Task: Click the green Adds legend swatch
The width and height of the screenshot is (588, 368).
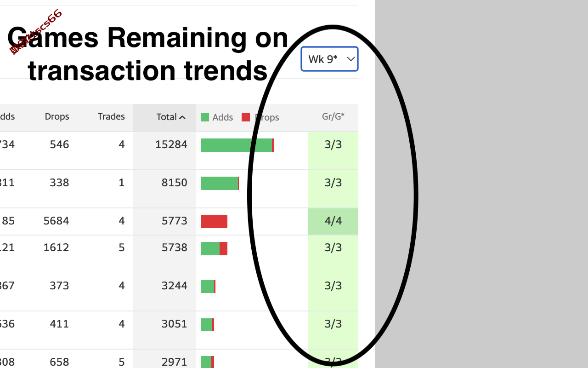Action: pos(205,117)
